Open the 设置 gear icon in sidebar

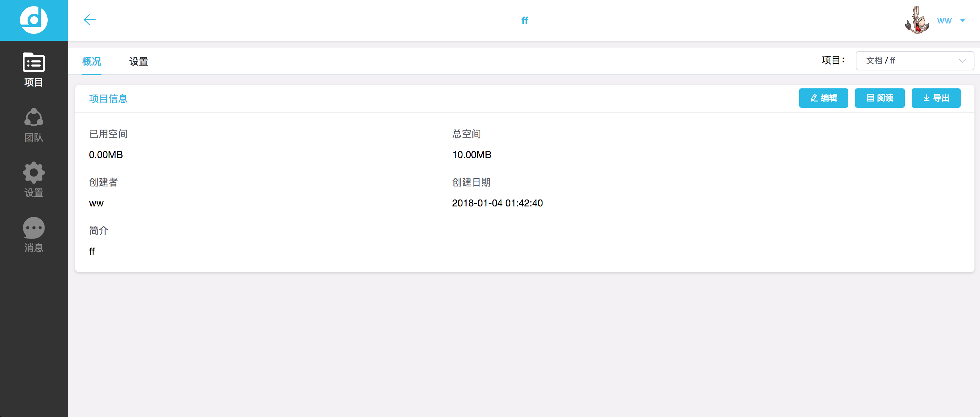pos(33,180)
